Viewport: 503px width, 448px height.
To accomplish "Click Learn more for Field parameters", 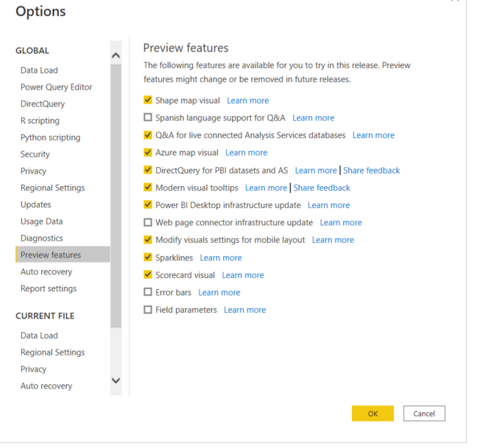I will 245,309.
